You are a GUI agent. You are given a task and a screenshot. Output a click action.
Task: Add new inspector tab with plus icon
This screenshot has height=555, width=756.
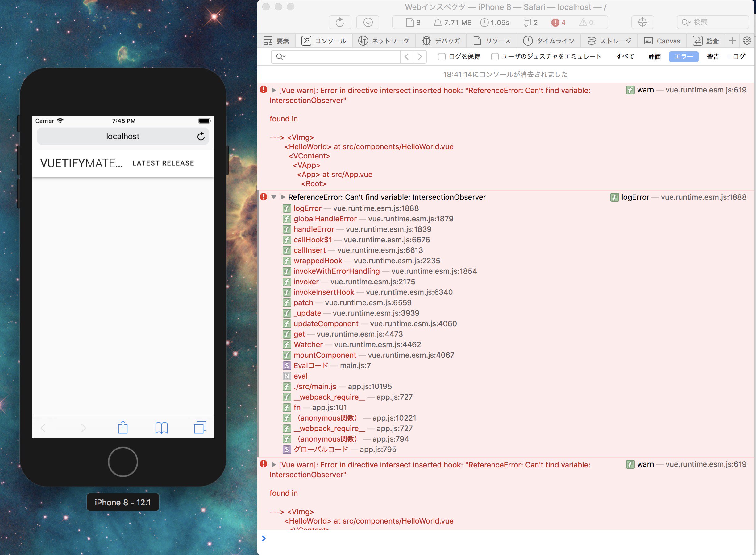732,41
